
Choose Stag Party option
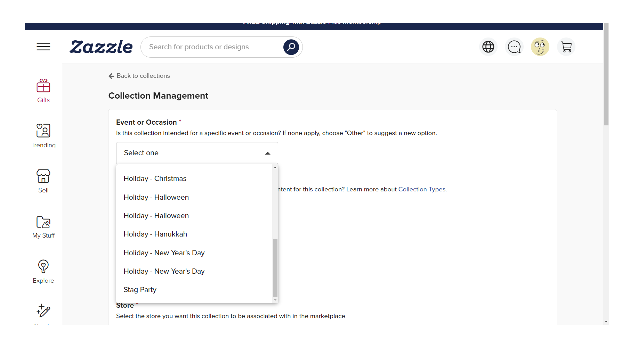195,290
